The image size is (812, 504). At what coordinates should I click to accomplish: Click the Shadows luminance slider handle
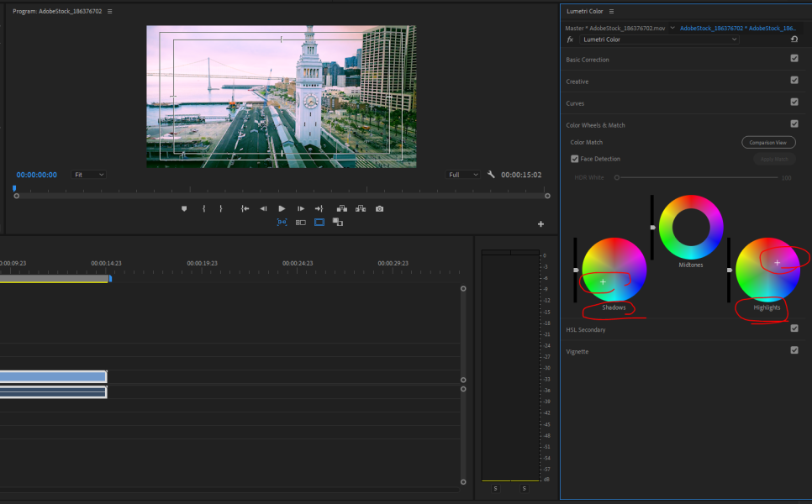pyautogui.click(x=576, y=270)
